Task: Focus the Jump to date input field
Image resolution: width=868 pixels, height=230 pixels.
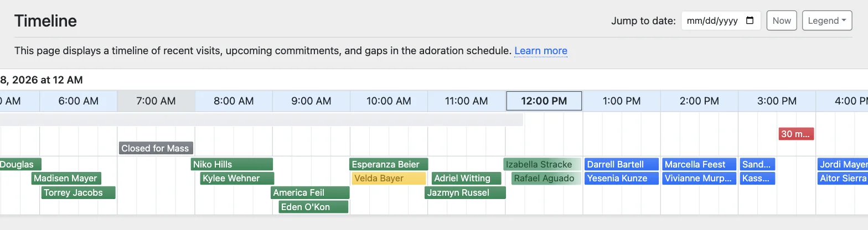Action: coord(721,20)
